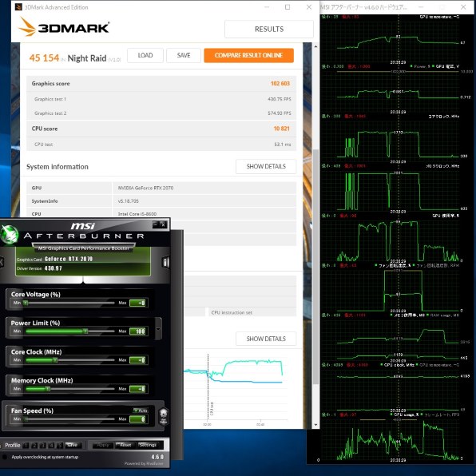Click the Afterburner Apply button
The height and width of the screenshot is (476, 476).
click(x=102, y=445)
